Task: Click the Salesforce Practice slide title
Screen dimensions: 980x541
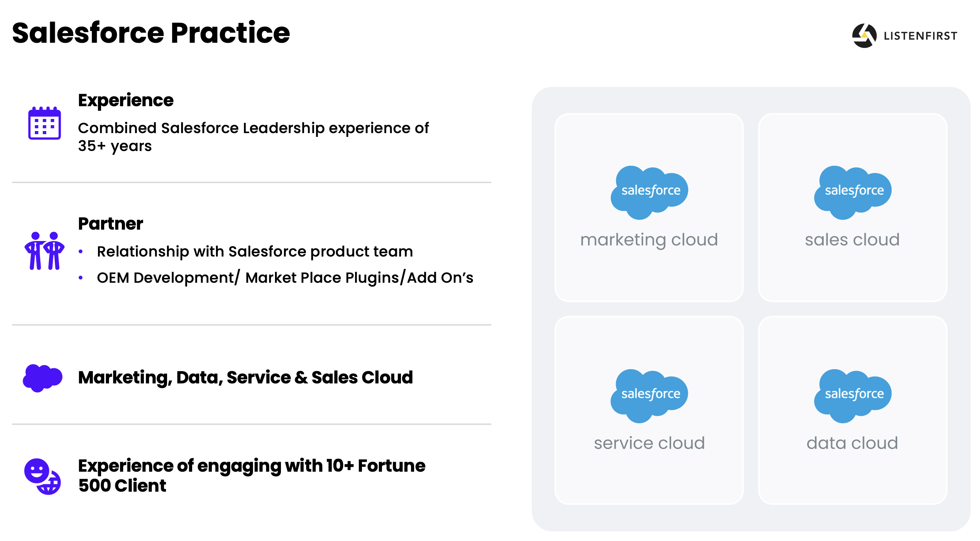Action: [x=151, y=33]
